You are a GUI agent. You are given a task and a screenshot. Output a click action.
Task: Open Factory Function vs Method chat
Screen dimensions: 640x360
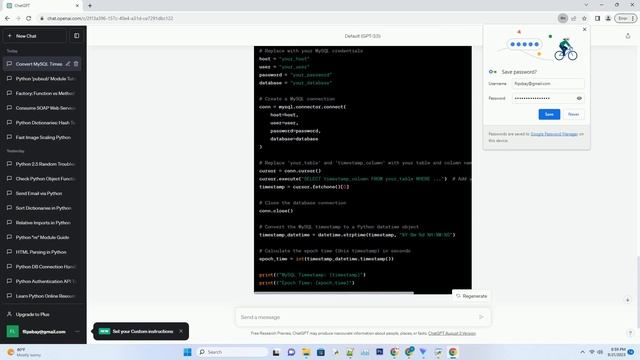[42, 93]
